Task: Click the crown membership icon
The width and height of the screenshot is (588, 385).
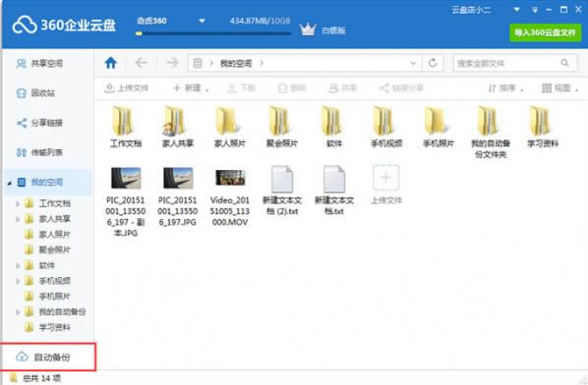Action: pyautogui.click(x=308, y=29)
